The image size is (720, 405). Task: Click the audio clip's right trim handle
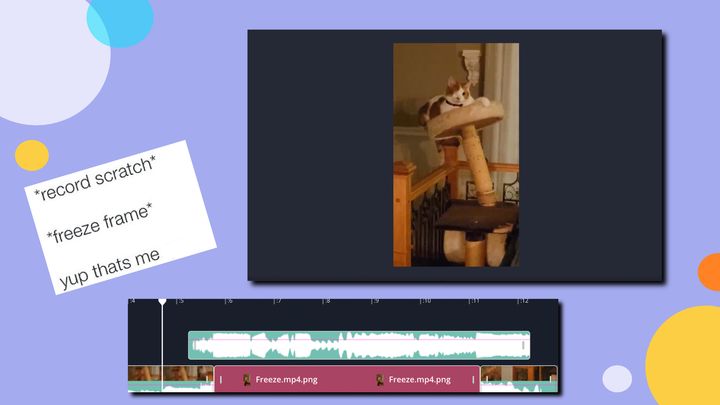523,345
